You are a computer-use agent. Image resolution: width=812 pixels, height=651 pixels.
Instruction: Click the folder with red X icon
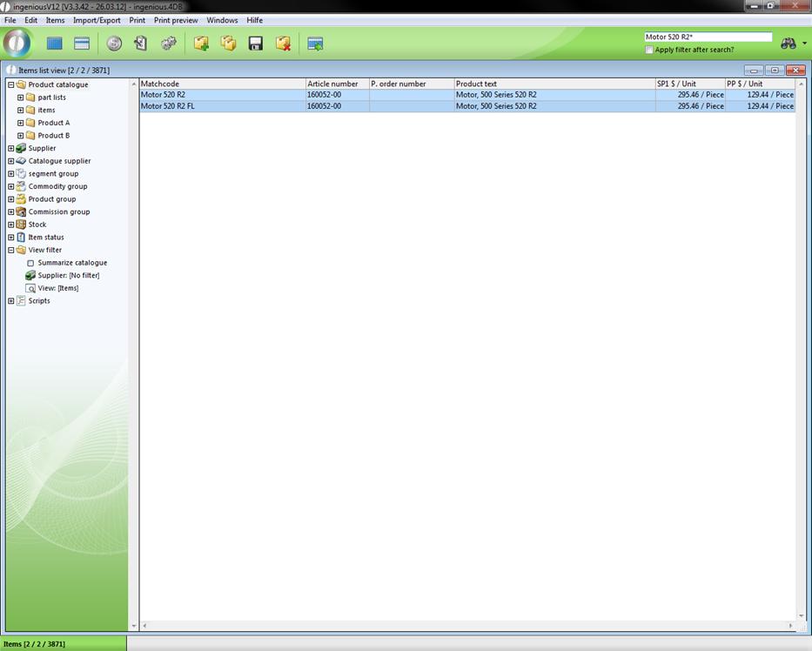tap(283, 44)
